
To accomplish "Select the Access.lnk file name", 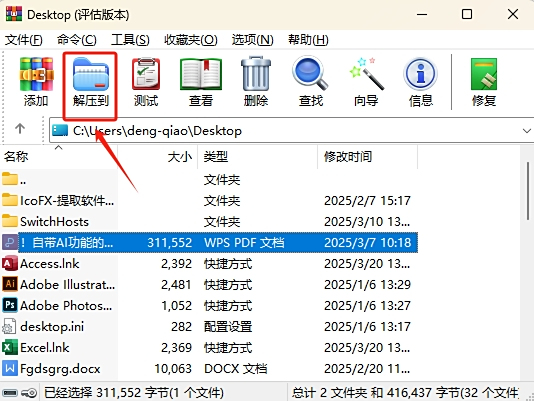I will point(50,264).
